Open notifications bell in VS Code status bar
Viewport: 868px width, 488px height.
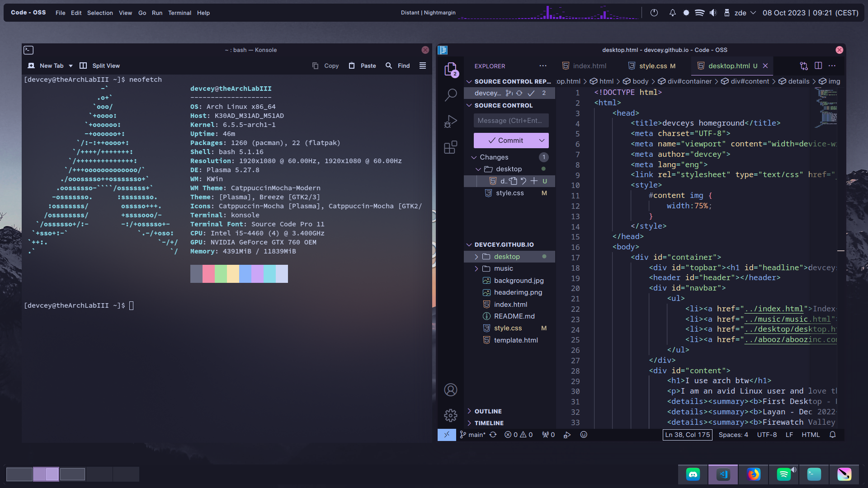click(833, 435)
